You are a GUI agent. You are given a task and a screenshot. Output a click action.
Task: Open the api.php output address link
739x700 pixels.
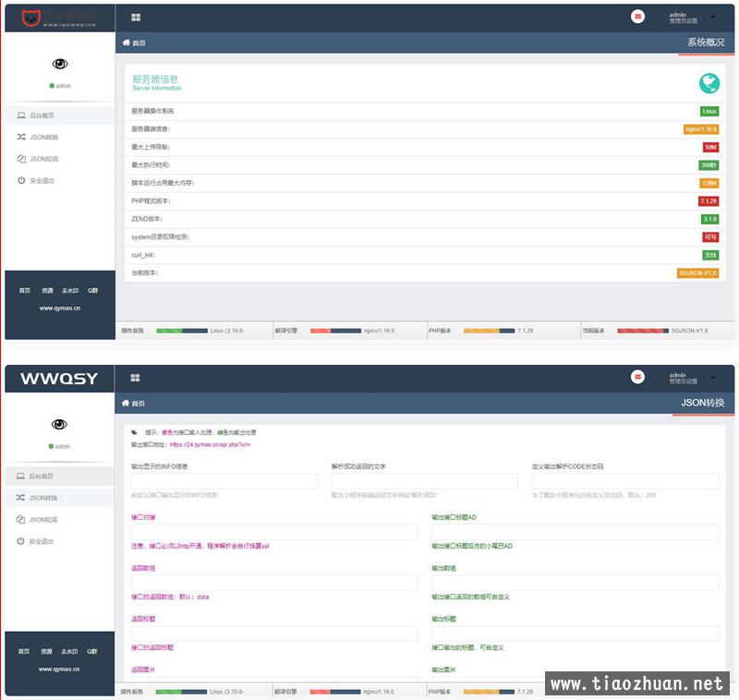pos(211,444)
